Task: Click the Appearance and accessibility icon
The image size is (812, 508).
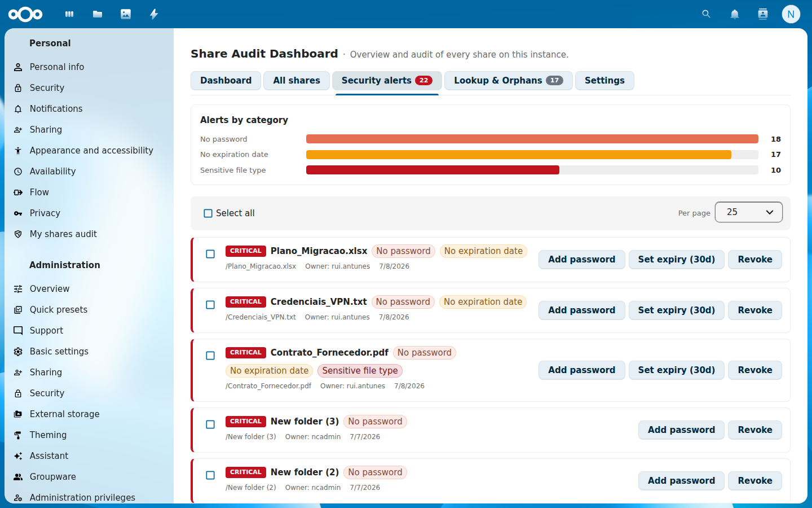Action: (x=18, y=151)
